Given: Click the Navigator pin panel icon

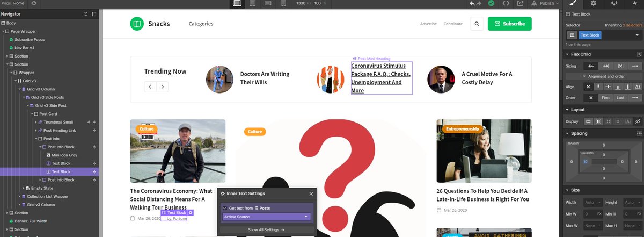Looking at the screenshot, I should coord(94,14).
